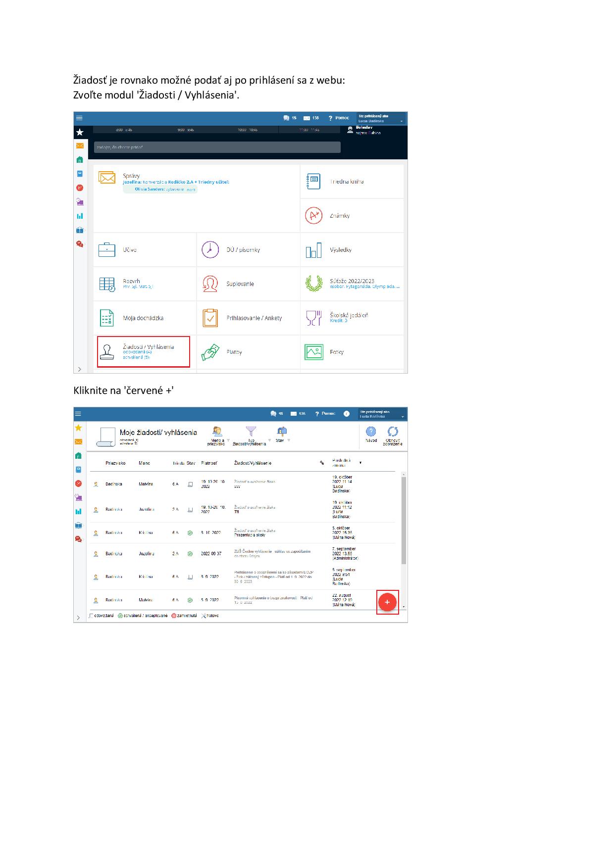The width and height of the screenshot is (614, 868).
Task: Click the Obnoviť zobrazenie refresh icon
Action: pos(393,432)
